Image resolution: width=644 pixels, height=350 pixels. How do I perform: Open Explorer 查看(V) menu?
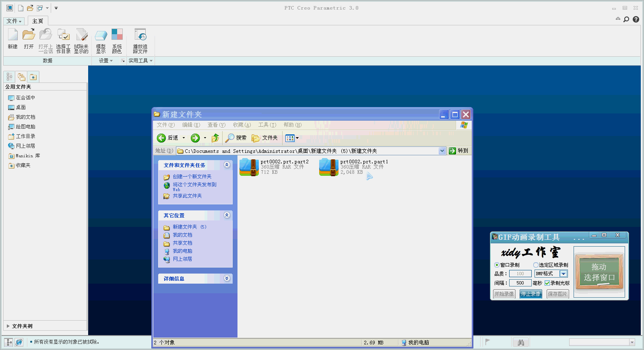point(217,125)
